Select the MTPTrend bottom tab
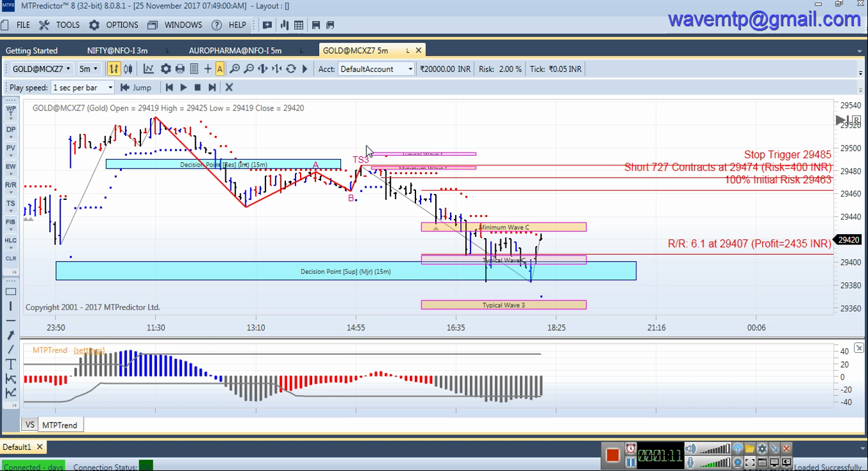The height and width of the screenshot is (471, 868). click(x=60, y=424)
